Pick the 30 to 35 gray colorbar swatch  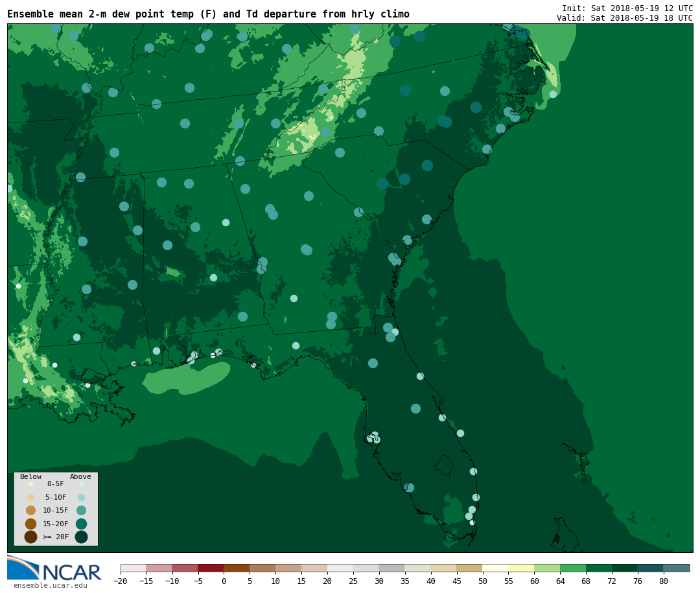point(392,568)
